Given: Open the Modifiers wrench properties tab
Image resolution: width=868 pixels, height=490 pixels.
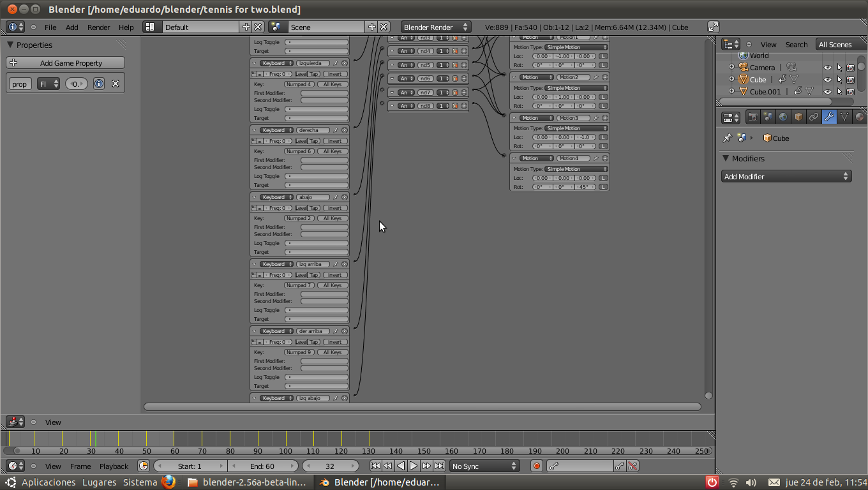Looking at the screenshot, I should [829, 117].
